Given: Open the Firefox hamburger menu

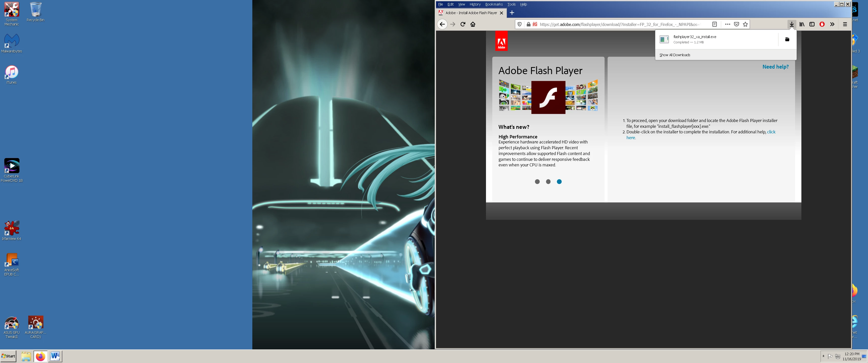Looking at the screenshot, I should click(845, 24).
